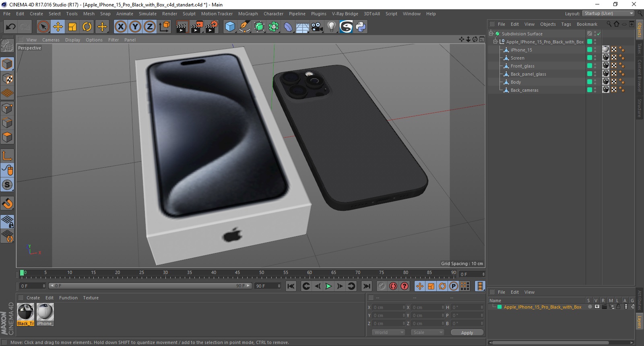Click the Undo arrow icon

point(10,27)
